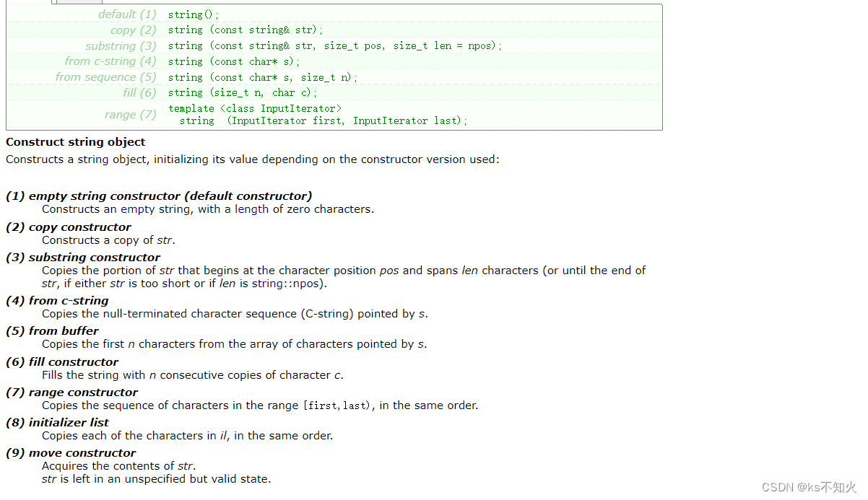Click the range constructor heading

pyautogui.click(x=71, y=392)
